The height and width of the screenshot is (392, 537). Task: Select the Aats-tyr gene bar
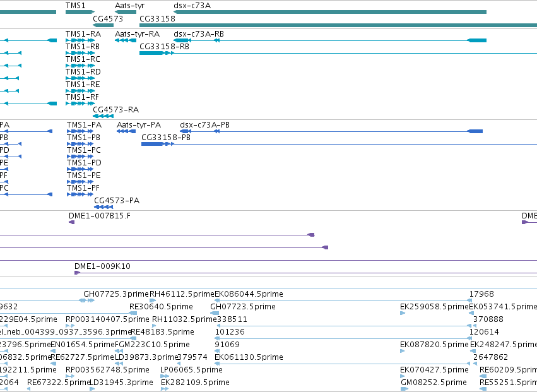pyautogui.click(x=126, y=13)
